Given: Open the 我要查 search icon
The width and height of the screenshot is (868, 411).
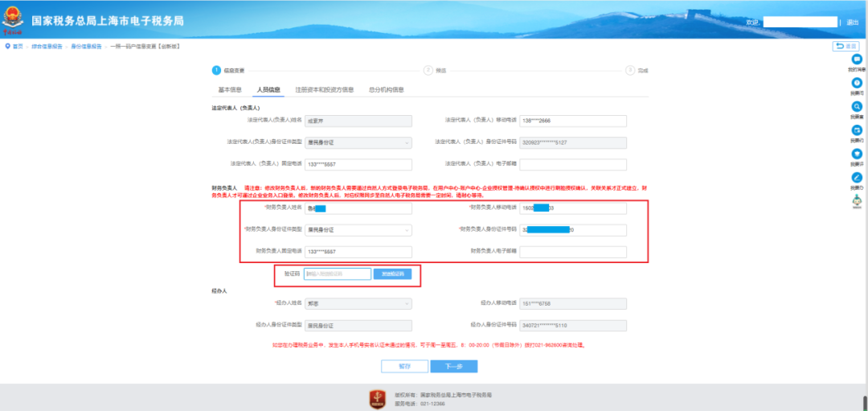Looking at the screenshot, I should pyautogui.click(x=857, y=107).
